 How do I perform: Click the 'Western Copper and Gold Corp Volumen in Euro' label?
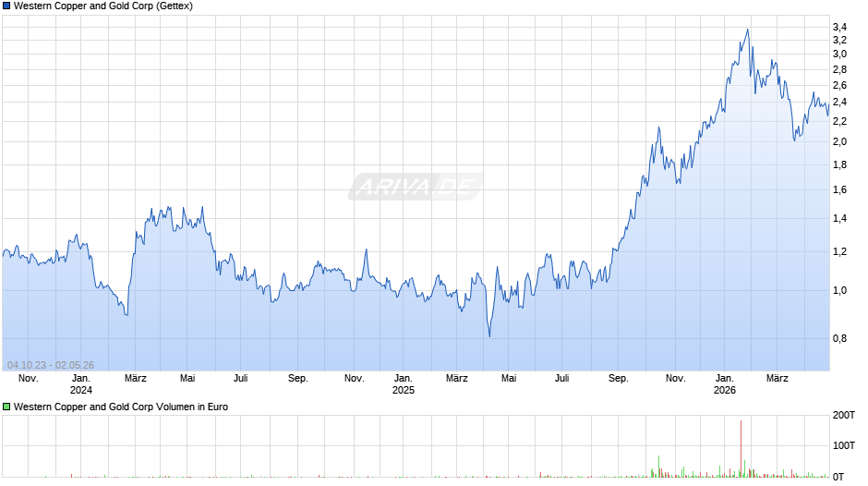click(x=121, y=407)
